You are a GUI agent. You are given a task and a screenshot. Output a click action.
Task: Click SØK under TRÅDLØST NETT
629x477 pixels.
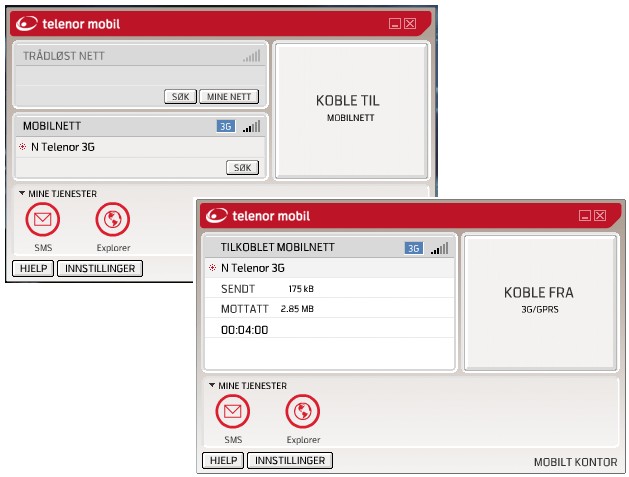[x=181, y=96]
